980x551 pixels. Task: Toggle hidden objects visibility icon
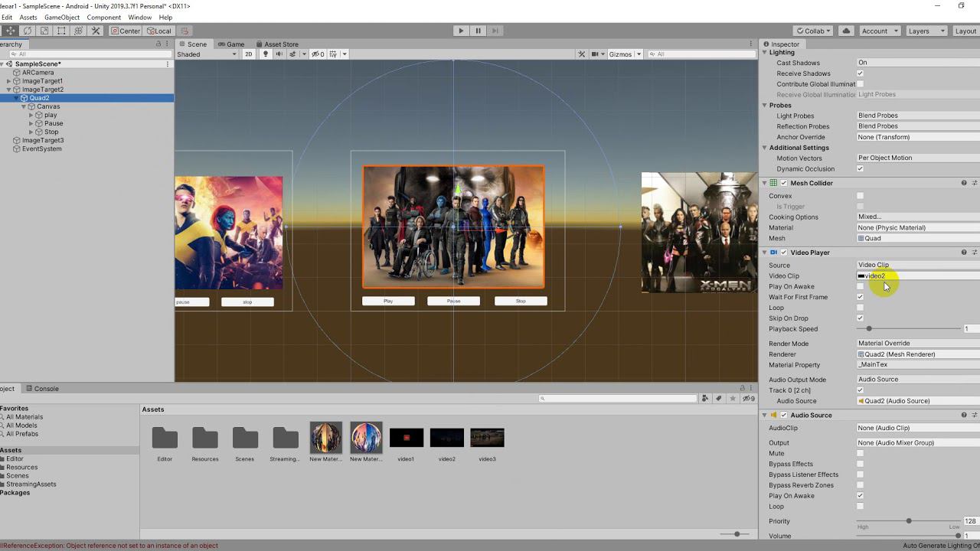318,54
